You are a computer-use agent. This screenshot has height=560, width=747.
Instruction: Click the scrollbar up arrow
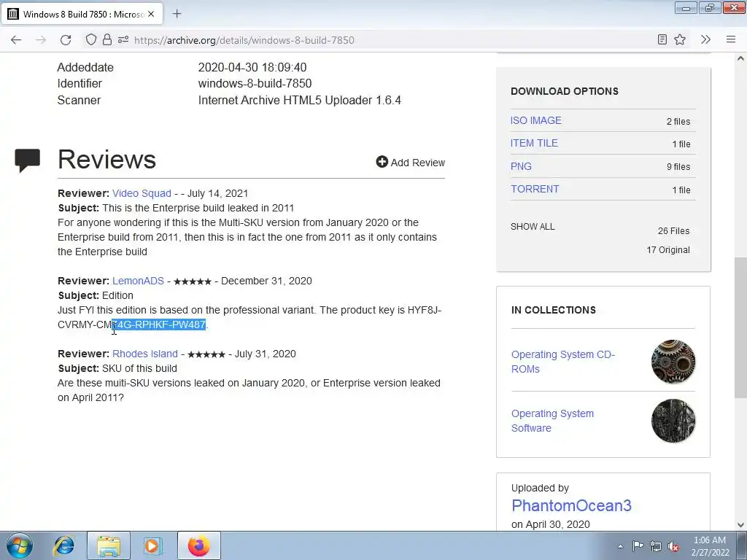(740, 58)
